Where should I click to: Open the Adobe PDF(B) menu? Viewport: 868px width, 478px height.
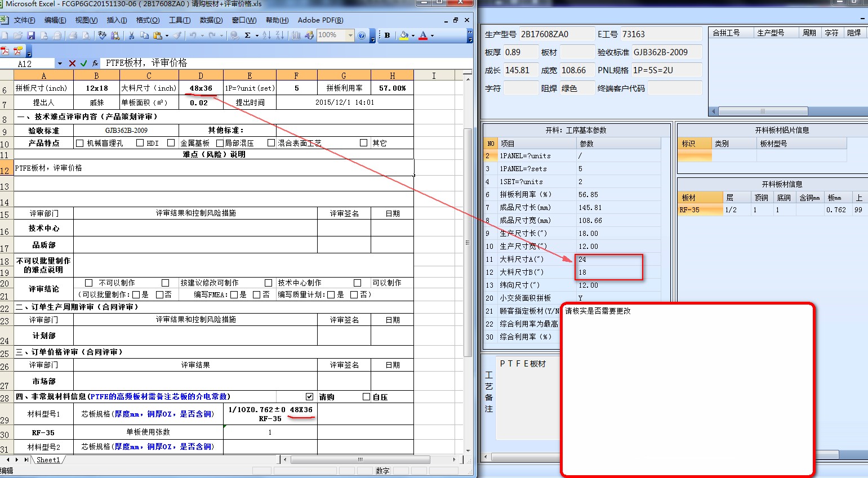321,20
